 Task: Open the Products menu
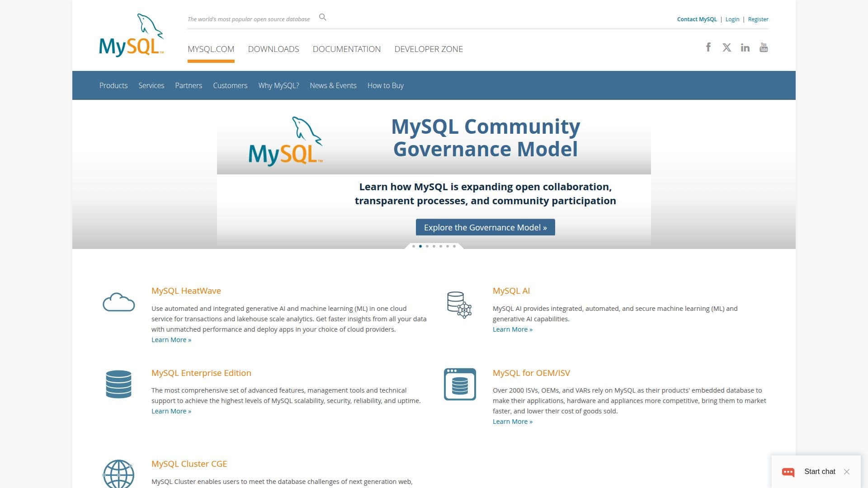113,85
